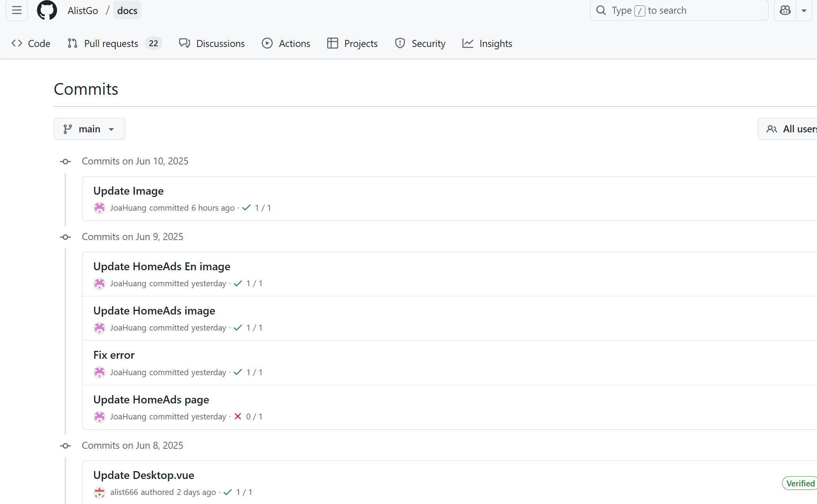The image size is (817, 504).
Task: Open the Update HomeAds En image commit
Action: 162,267
